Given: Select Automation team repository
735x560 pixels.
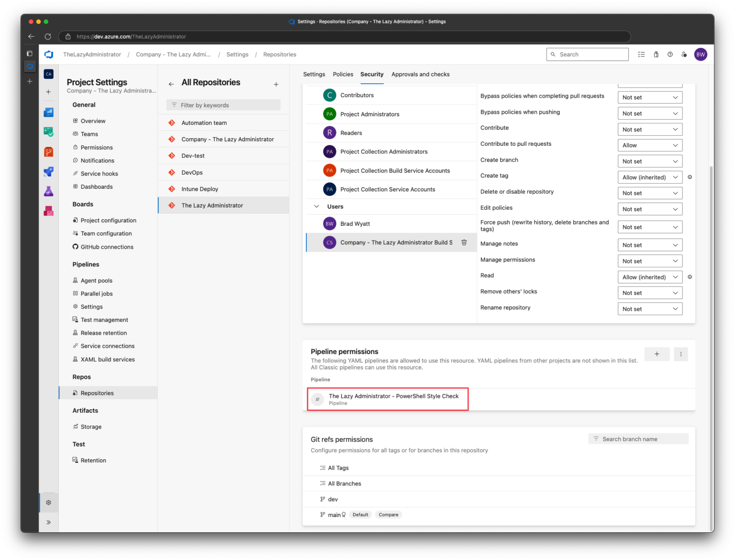Looking at the screenshot, I should (x=223, y=123).
